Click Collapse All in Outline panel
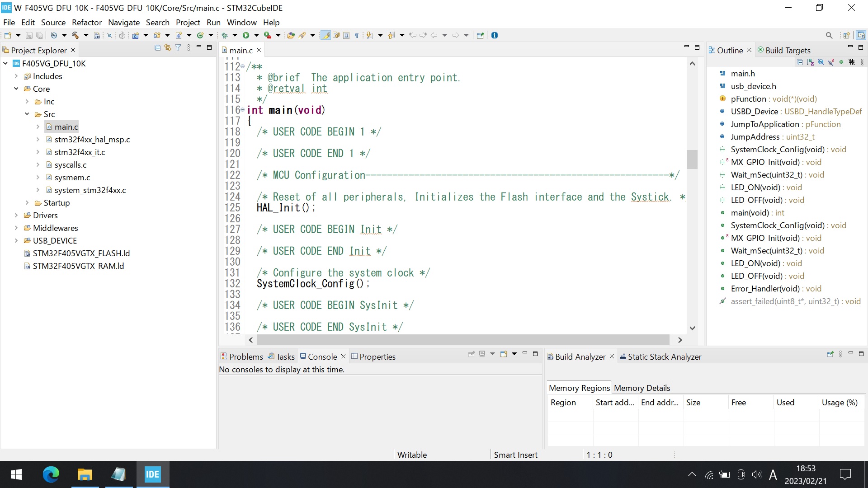This screenshot has width=868, height=488. coord(800,62)
